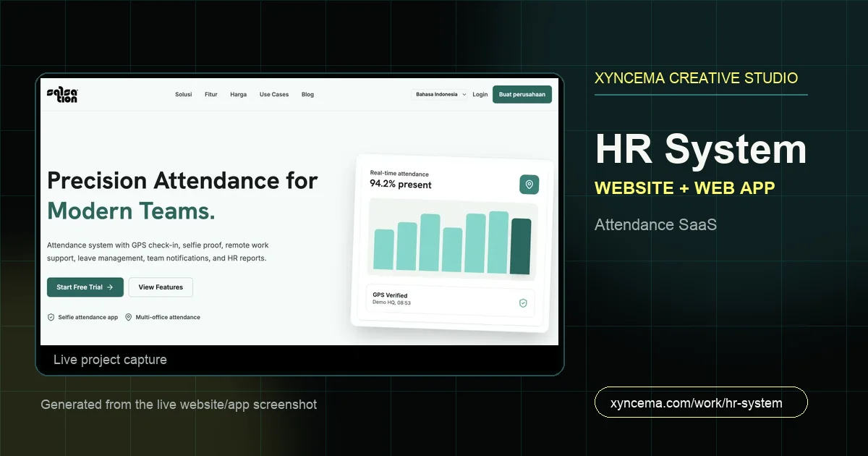Open the Blog nav link

click(x=307, y=95)
